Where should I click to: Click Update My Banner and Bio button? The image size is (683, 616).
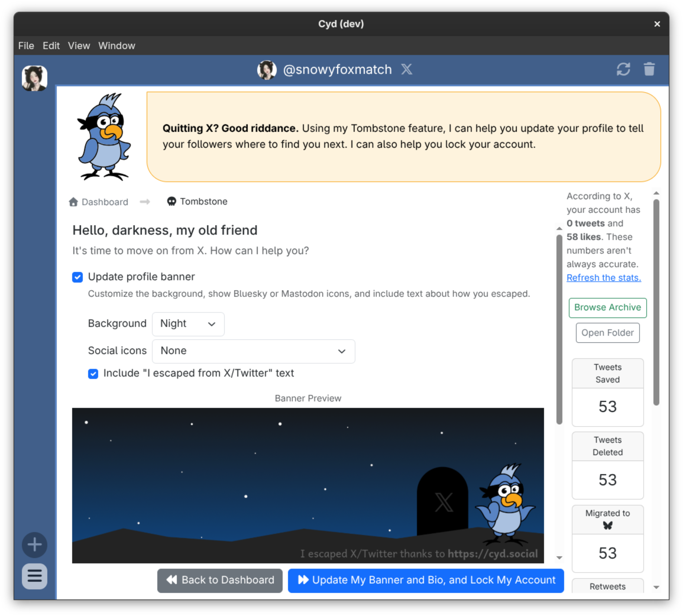point(426,580)
